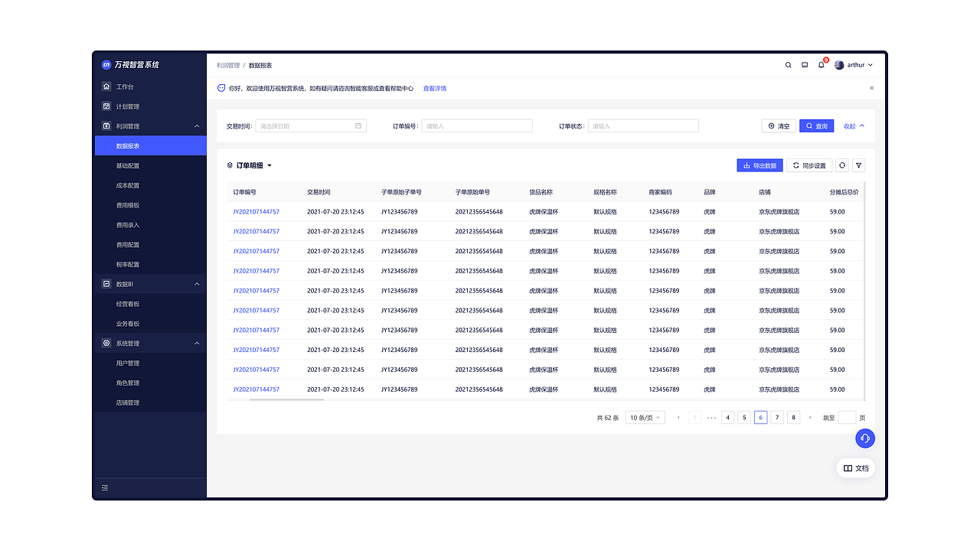This screenshot has width=980, height=551.
Task: Click the 系统管理 settings icon
Action: coord(106,344)
